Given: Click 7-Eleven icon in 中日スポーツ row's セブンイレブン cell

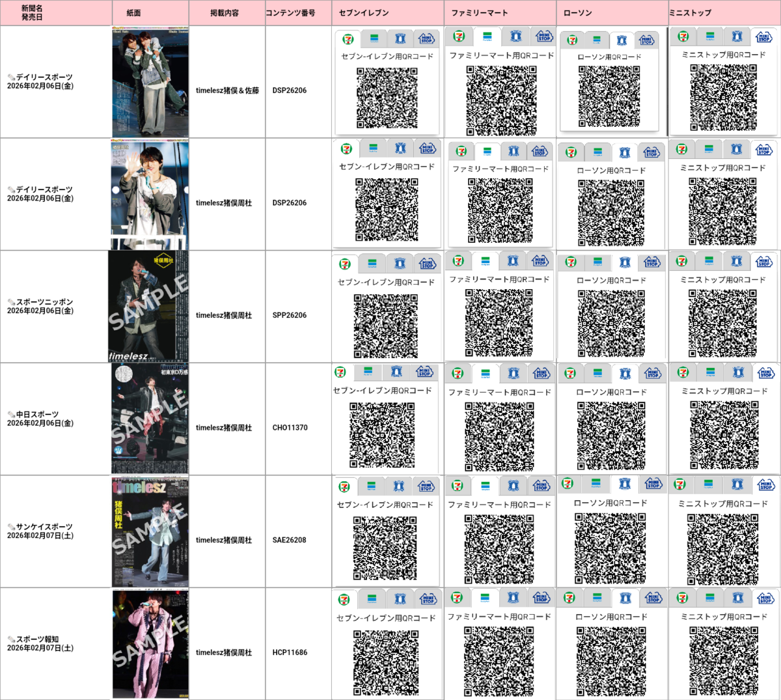Looking at the screenshot, I should [340, 372].
